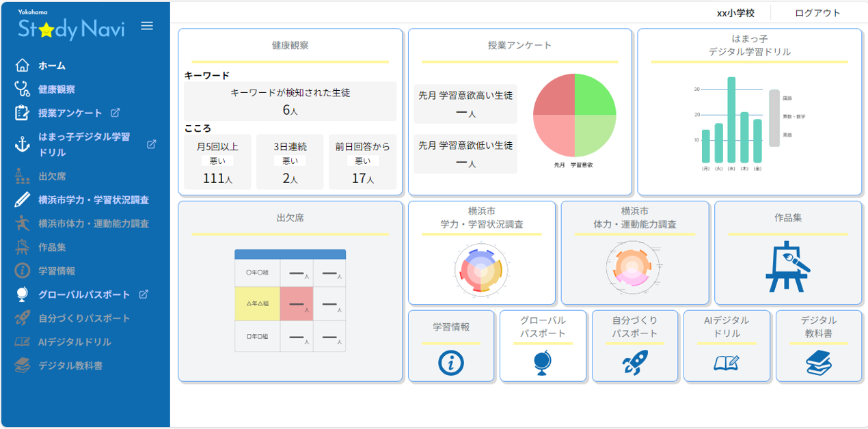The height and width of the screenshot is (429, 868).
Task: Open the easel painting icon in 作品集 card
Action: click(x=787, y=266)
